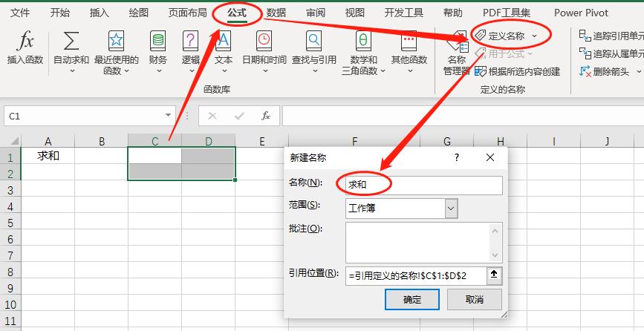The image size is (644, 331).
Task: Click Trace Dependents (追踪从属单元格) icon
Action: click(x=585, y=53)
